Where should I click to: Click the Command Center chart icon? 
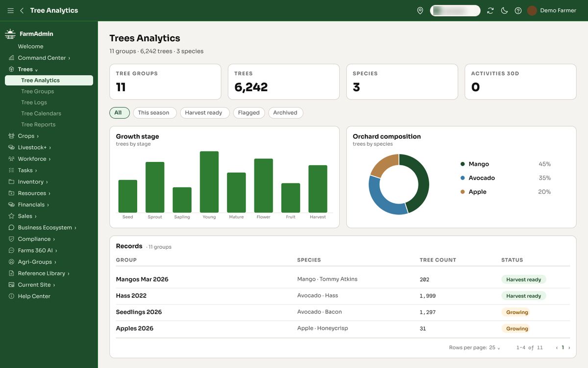pos(11,58)
